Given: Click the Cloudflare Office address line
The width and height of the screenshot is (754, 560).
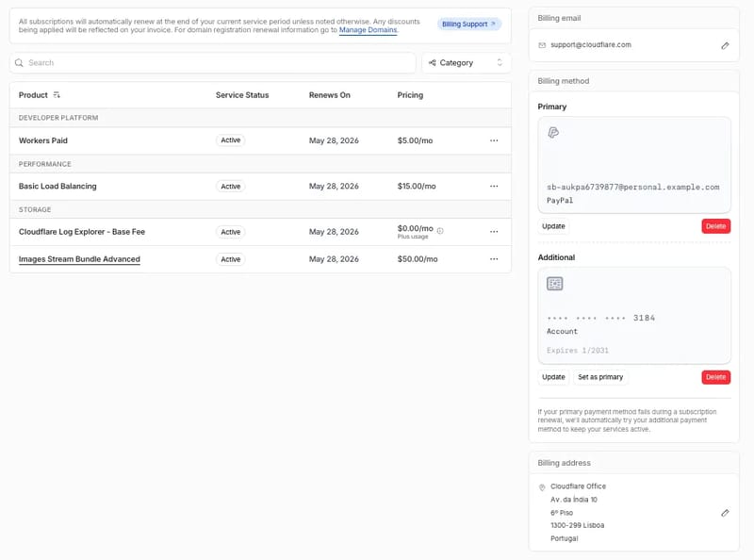Looking at the screenshot, I should pos(578,486).
